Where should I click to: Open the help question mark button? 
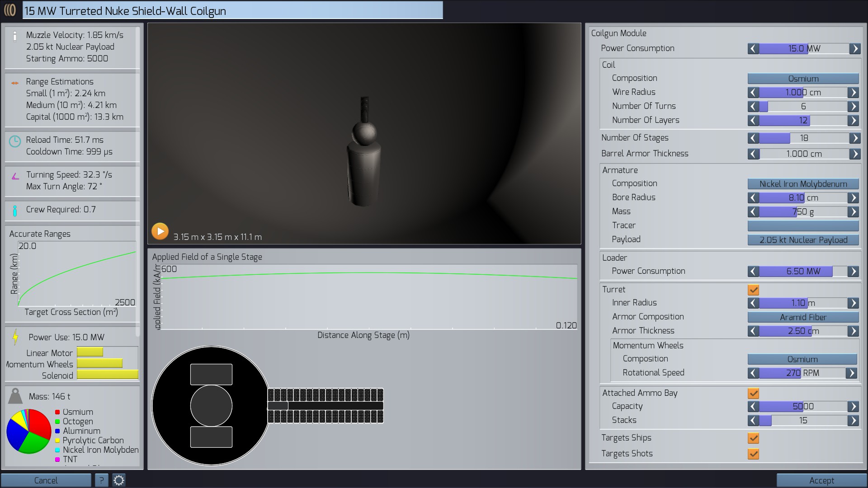101,480
